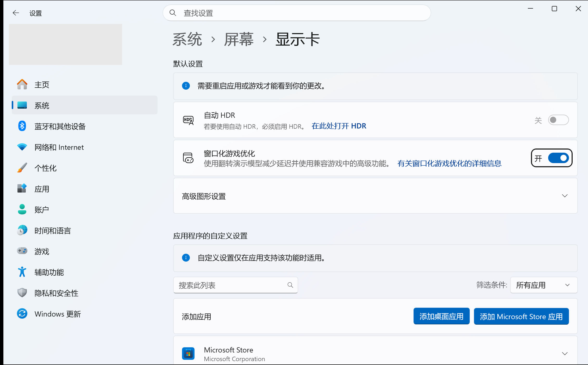588x365 pixels.
Task: Open the 在此处打开 HDR link
Action: pos(339,126)
